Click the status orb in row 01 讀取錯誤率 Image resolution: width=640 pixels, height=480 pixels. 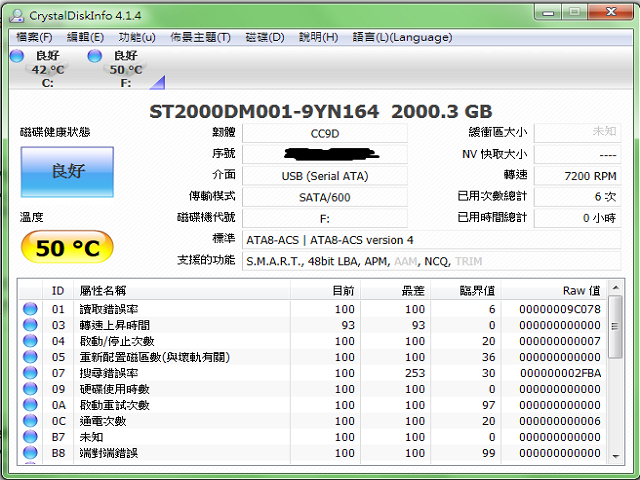(30, 309)
